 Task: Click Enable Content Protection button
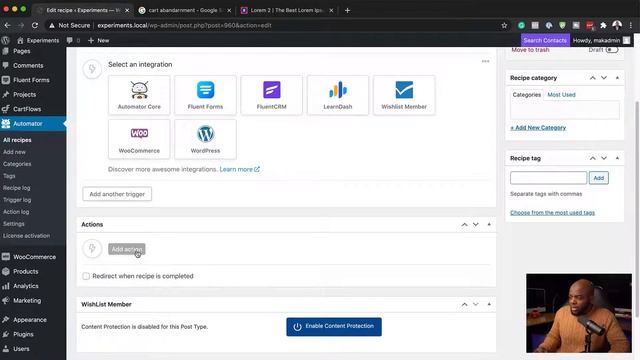pos(334,327)
